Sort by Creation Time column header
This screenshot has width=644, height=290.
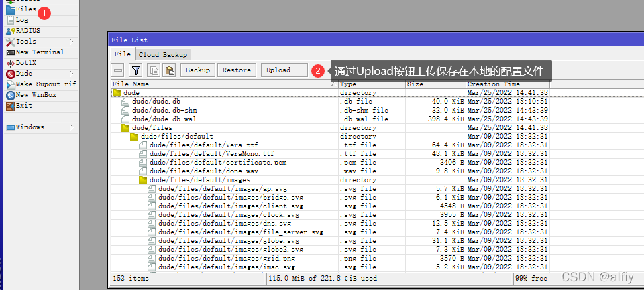coord(507,84)
